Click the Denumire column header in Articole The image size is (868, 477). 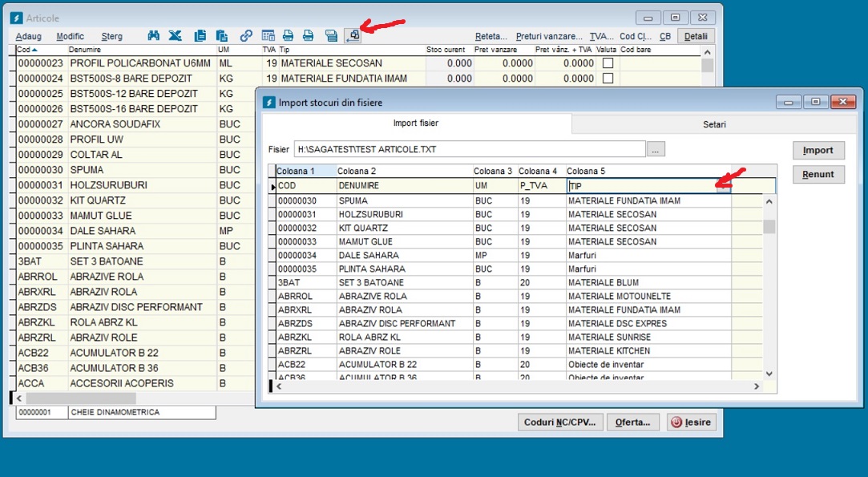pos(142,50)
